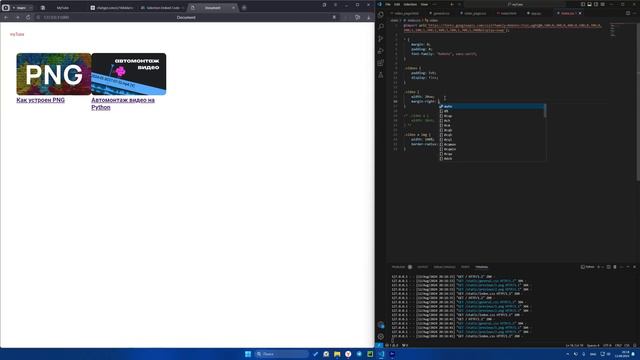Open a new browser tab
Screen dimensions: 640x360
pos(244,8)
